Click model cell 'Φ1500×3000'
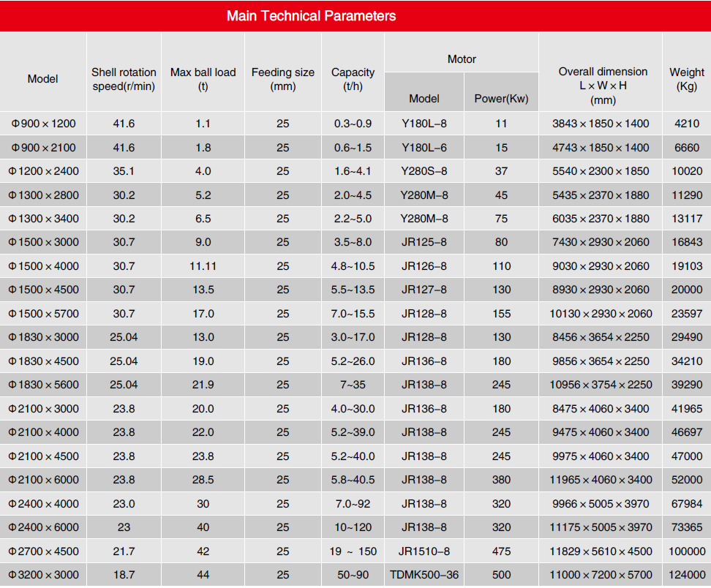Screen dimensions: 711x588 tap(43, 241)
